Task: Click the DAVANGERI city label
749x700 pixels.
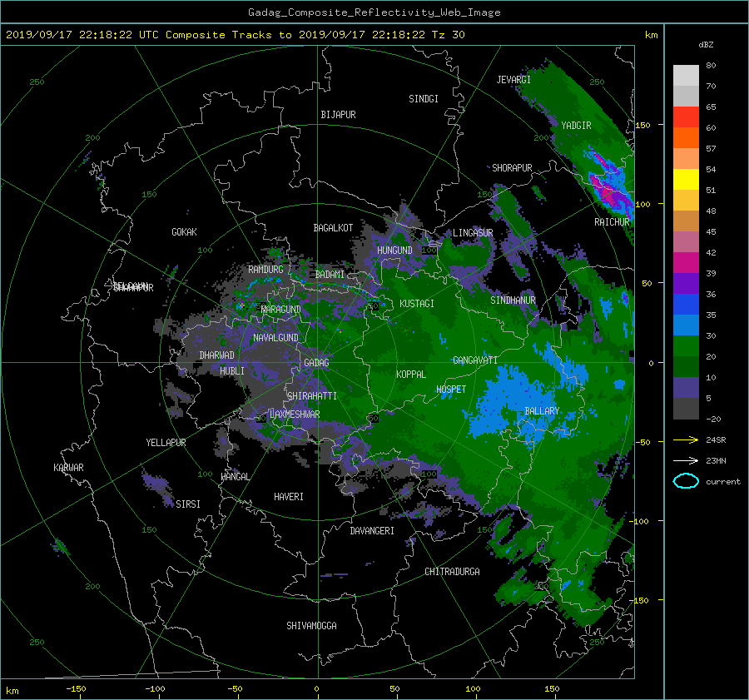Action: (x=372, y=531)
